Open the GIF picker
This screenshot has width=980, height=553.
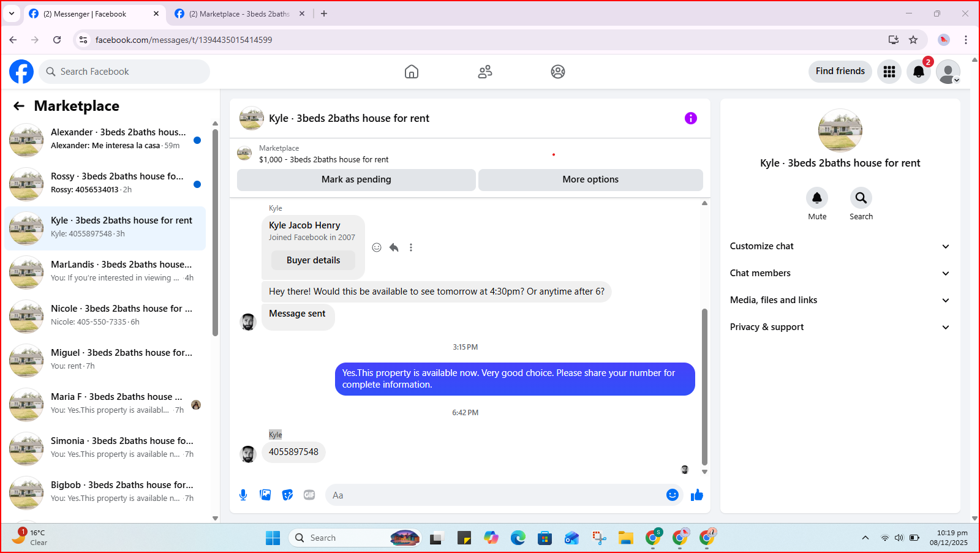click(309, 495)
